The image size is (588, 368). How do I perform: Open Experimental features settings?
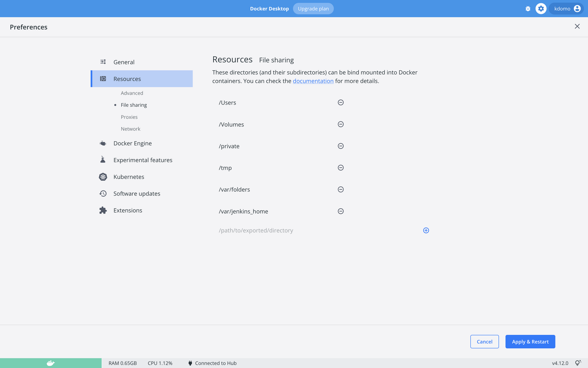point(142,160)
